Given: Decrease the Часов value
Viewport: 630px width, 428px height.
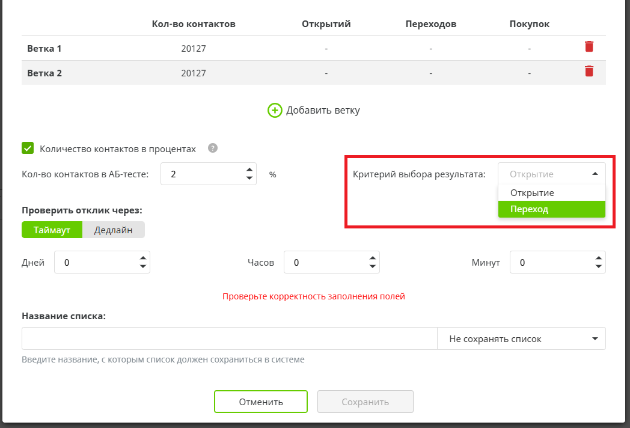Looking at the screenshot, I should click(x=372, y=268).
